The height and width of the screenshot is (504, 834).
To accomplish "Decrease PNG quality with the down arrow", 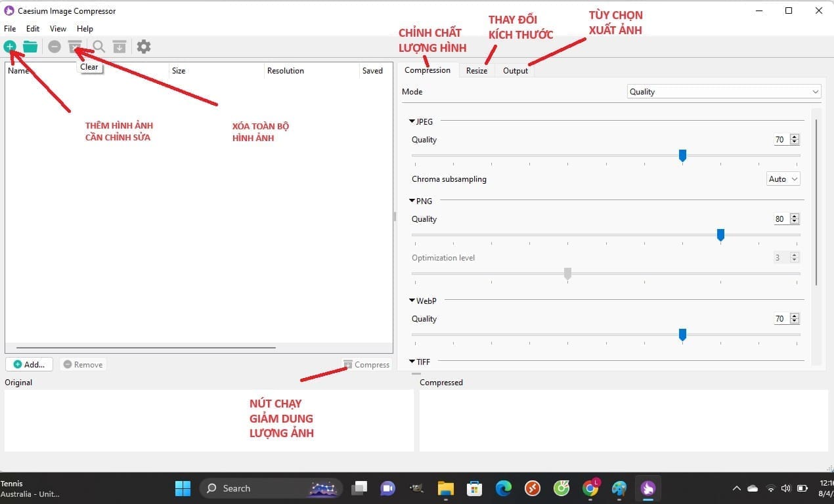I will pos(795,222).
